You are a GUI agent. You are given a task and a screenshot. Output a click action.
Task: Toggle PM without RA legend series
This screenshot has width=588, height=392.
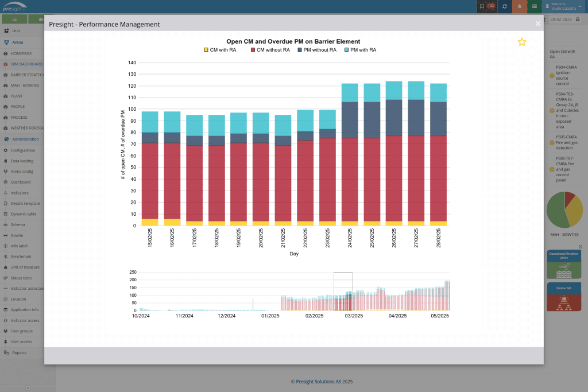point(317,50)
